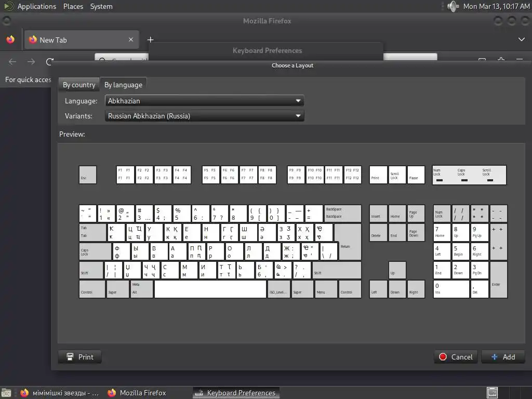
Task: Click the Insert key in the preview
Action: pyautogui.click(x=378, y=214)
